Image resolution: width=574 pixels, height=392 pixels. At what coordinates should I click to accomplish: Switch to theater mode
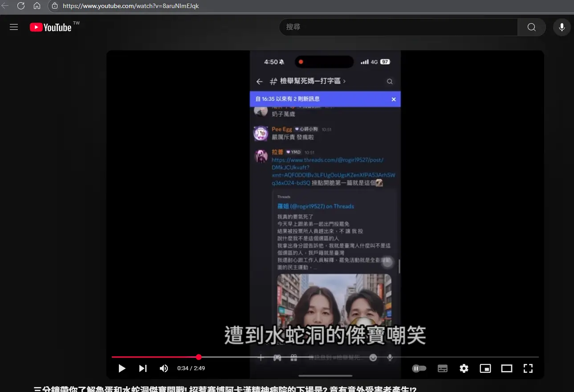coord(507,368)
